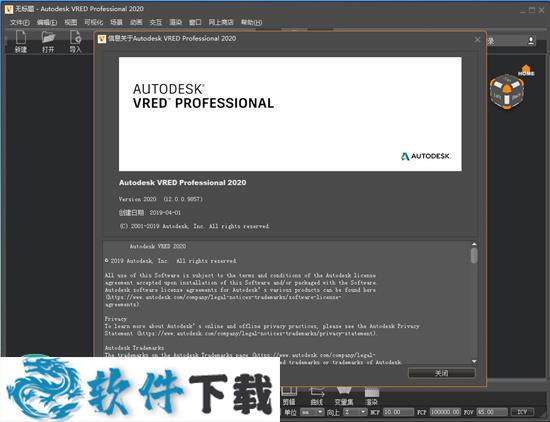Close the about dialog with the X
This screenshot has height=422, width=550.
(477, 40)
